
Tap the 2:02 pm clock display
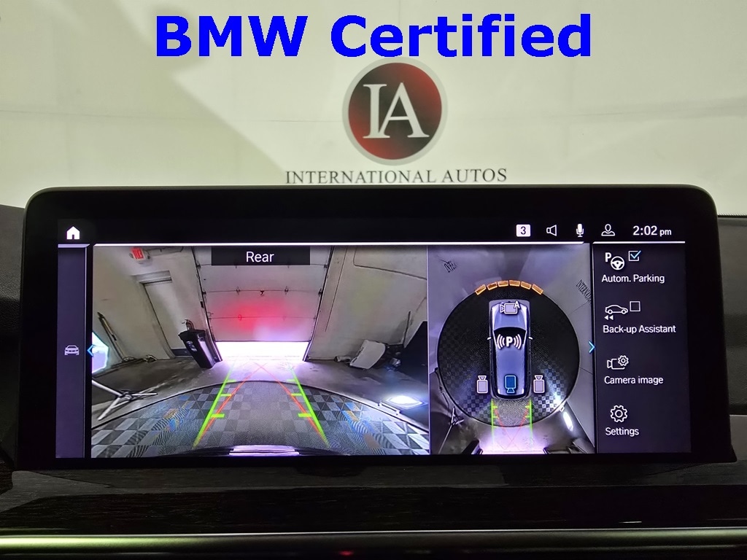(651, 231)
